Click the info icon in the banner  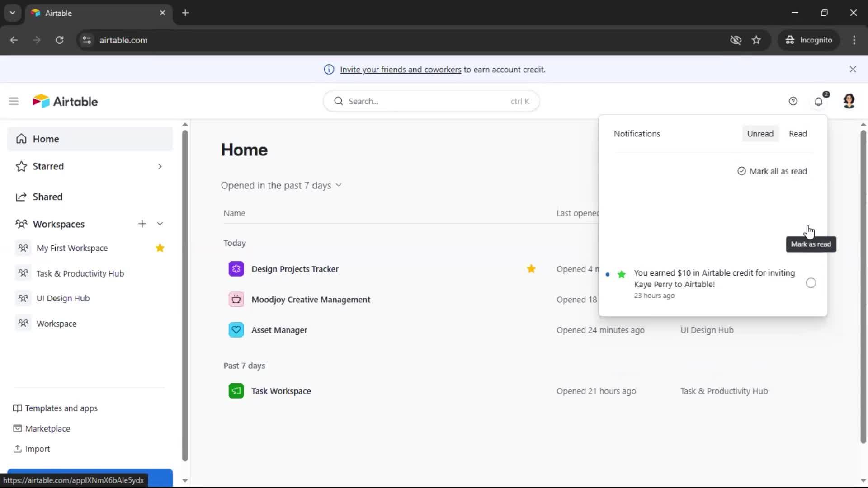coord(329,70)
